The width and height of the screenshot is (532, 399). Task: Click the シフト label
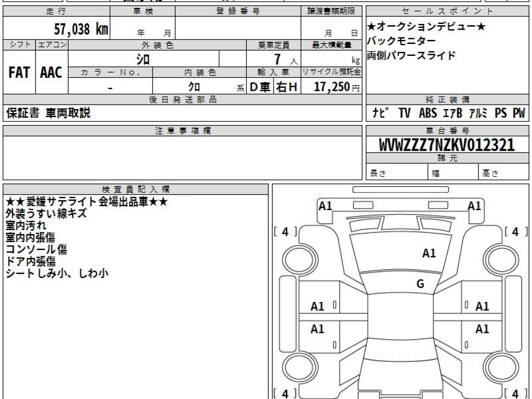20,45
